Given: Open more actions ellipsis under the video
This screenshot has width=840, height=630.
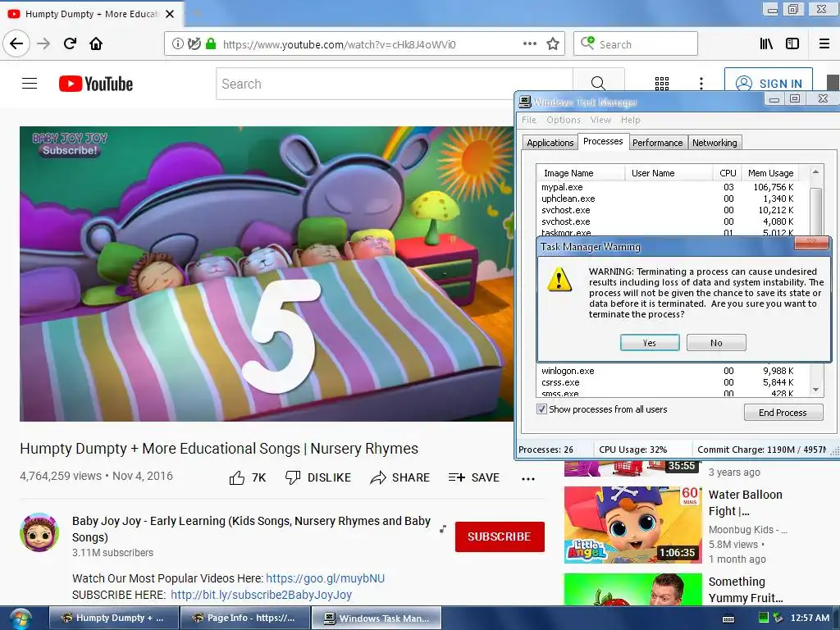Looking at the screenshot, I should point(528,479).
